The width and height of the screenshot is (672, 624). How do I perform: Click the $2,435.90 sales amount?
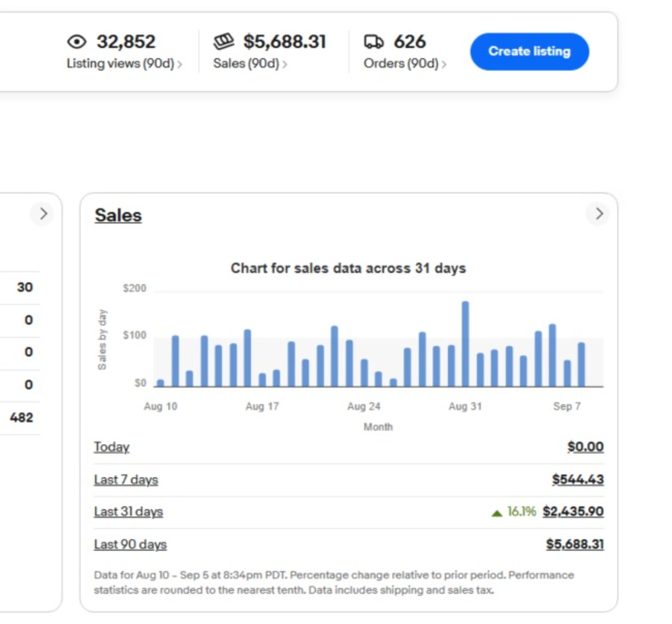coord(573,511)
